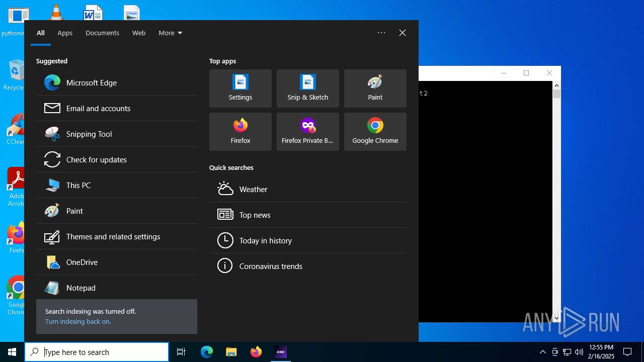Open Firefox Private Browsing tile
Viewport: 644px width, 362px height.
308,132
